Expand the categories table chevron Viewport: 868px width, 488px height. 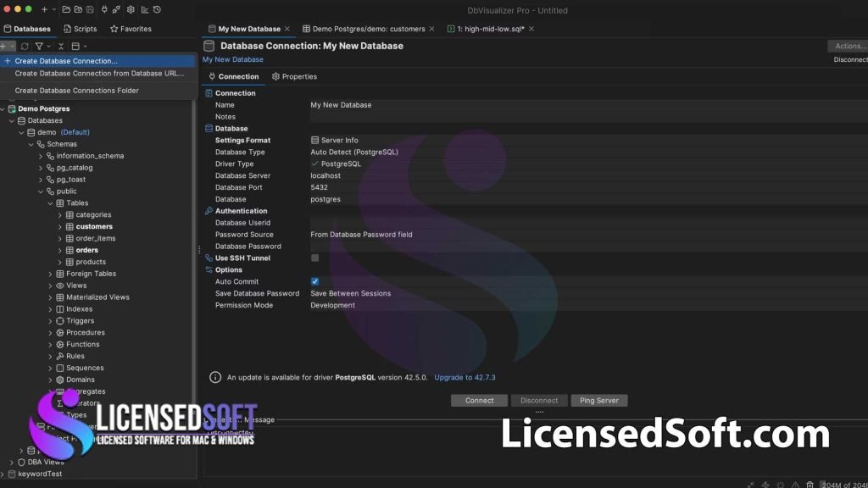tap(60, 214)
